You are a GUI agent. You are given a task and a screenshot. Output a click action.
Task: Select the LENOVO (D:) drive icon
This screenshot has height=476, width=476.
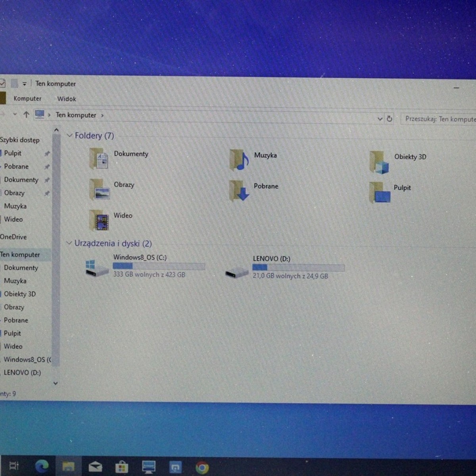pos(237,272)
